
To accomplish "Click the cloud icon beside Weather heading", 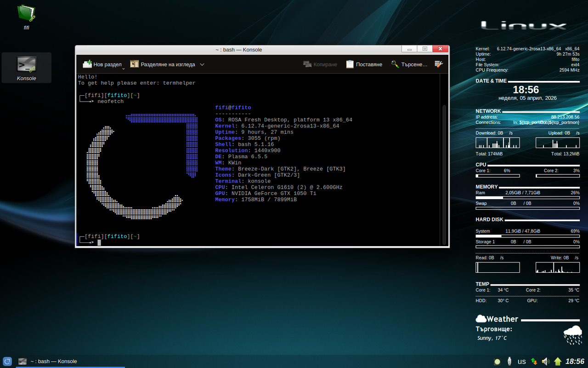I will (x=481, y=318).
